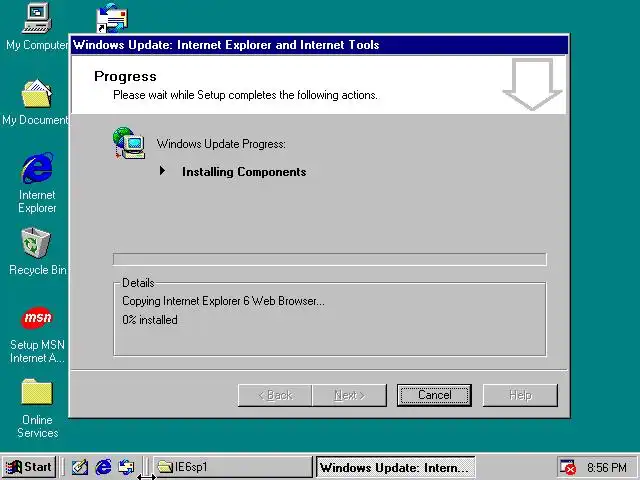Click the disabled Next button

(x=349, y=395)
